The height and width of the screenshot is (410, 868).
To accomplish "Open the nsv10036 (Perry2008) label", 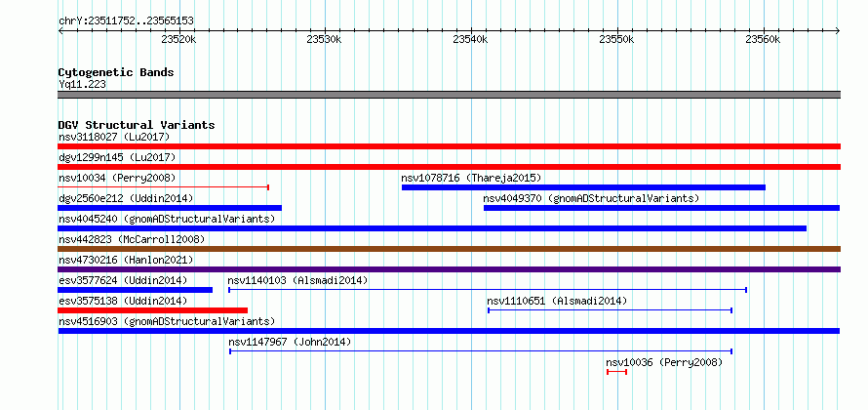I will [664, 362].
